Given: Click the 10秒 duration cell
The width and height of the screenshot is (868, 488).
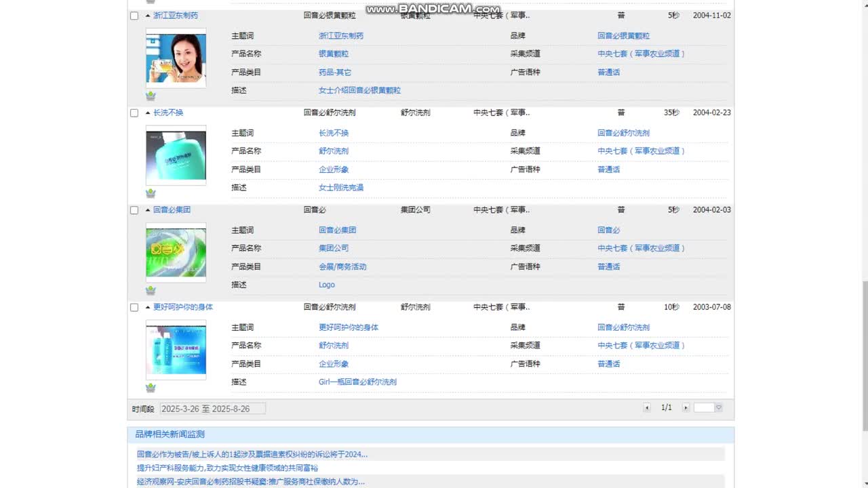Looking at the screenshot, I should [x=671, y=307].
